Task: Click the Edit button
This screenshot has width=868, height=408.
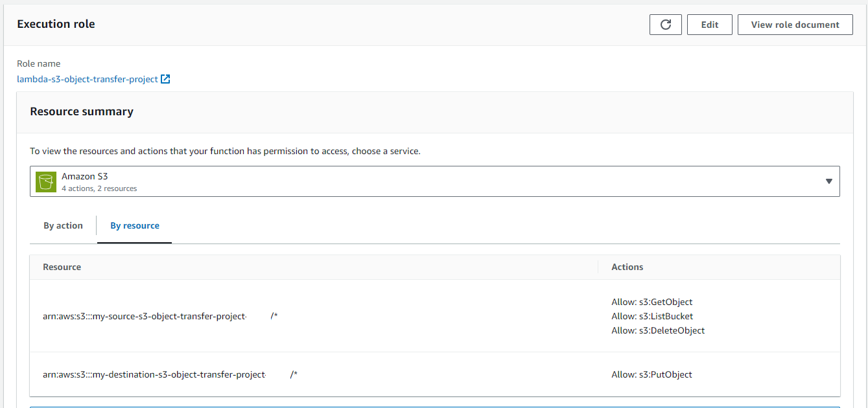Action: tap(710, 25)
